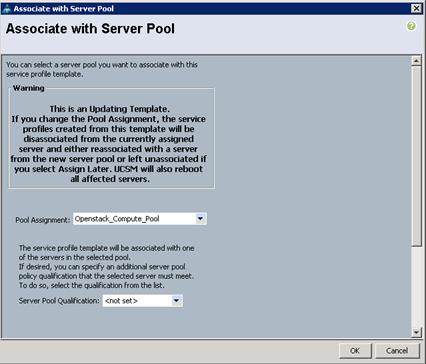Close the Associate with Server Pool dialog

click(416, 8)
